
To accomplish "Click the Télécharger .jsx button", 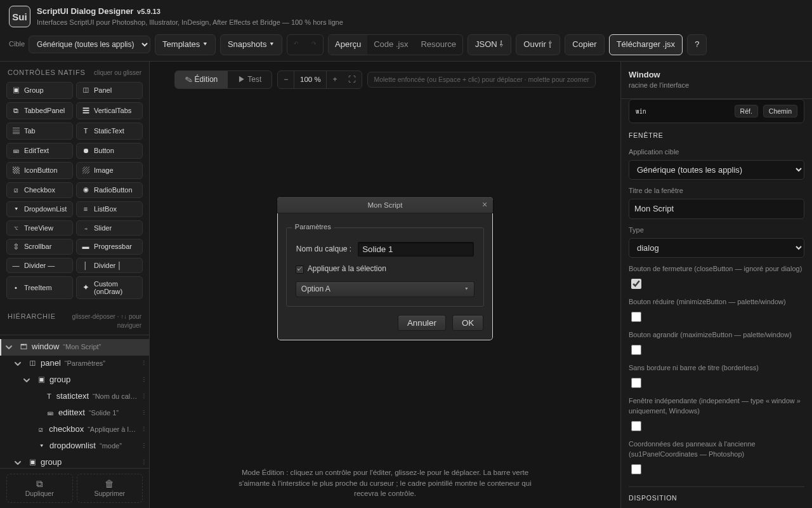I will (646, 44).
